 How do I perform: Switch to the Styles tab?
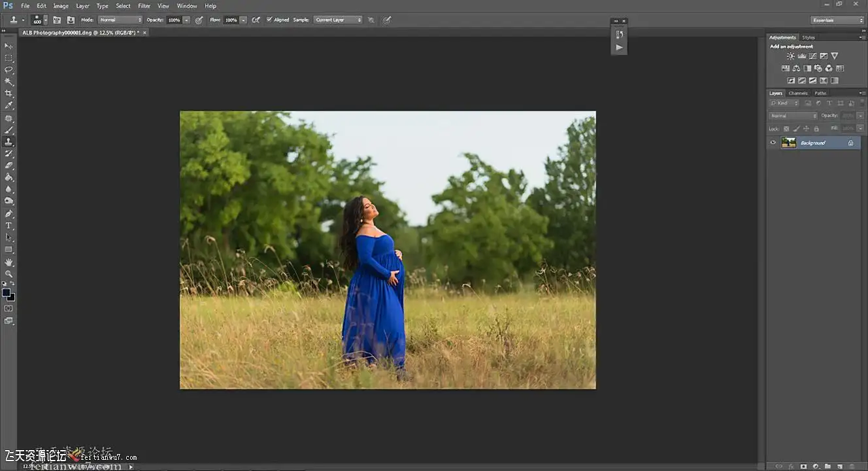pos(809,37)
